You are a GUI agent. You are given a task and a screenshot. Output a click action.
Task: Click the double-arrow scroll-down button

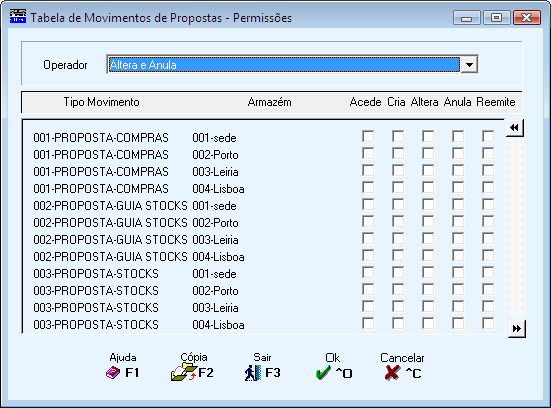click(517, 329)
